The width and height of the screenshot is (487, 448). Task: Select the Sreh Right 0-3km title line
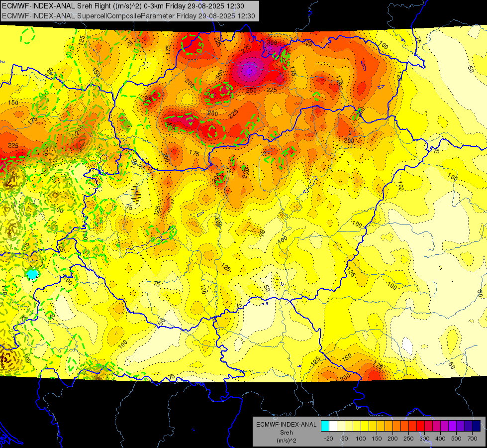(123, 6)
